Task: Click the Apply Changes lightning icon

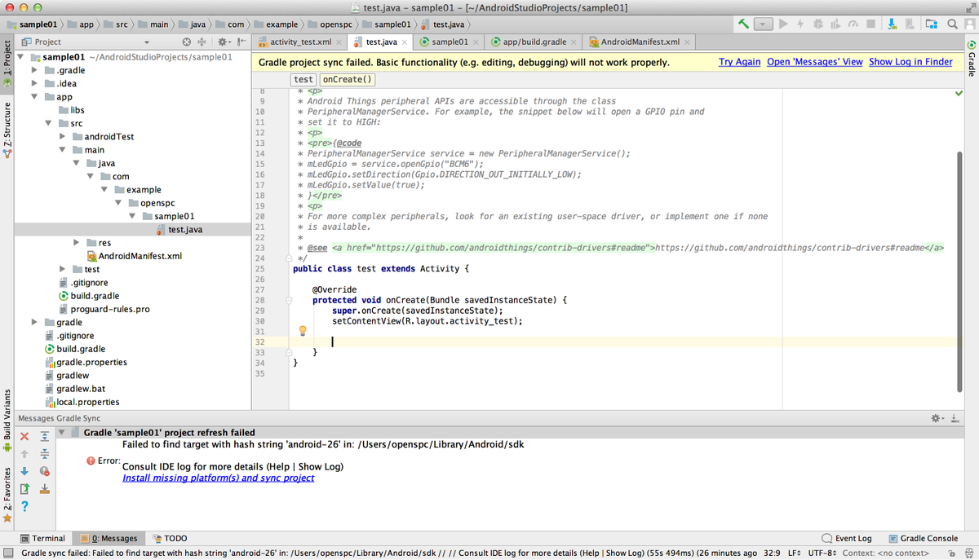Action: (x=800, y=24)
